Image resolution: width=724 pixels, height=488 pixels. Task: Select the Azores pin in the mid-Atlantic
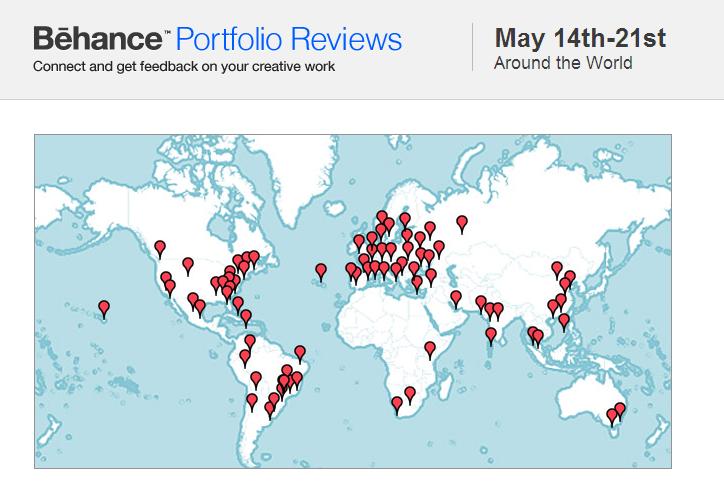(x=321, y=272)
